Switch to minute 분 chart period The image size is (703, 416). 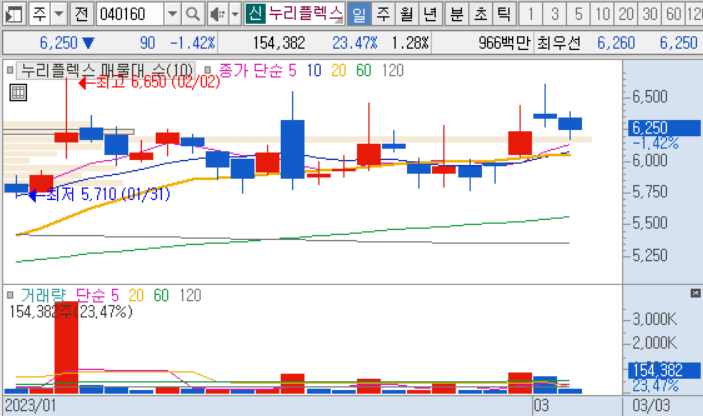click(x=456, y=14)
